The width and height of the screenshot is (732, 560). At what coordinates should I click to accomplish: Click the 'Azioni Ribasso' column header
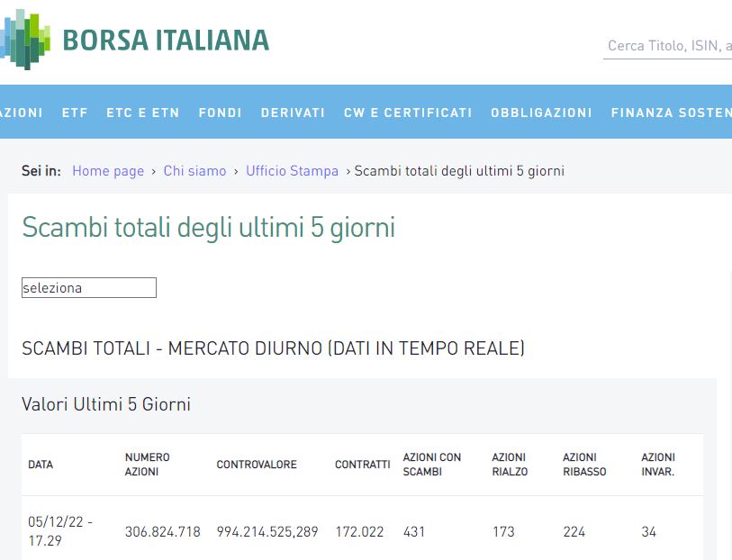[x=584, y=465]
